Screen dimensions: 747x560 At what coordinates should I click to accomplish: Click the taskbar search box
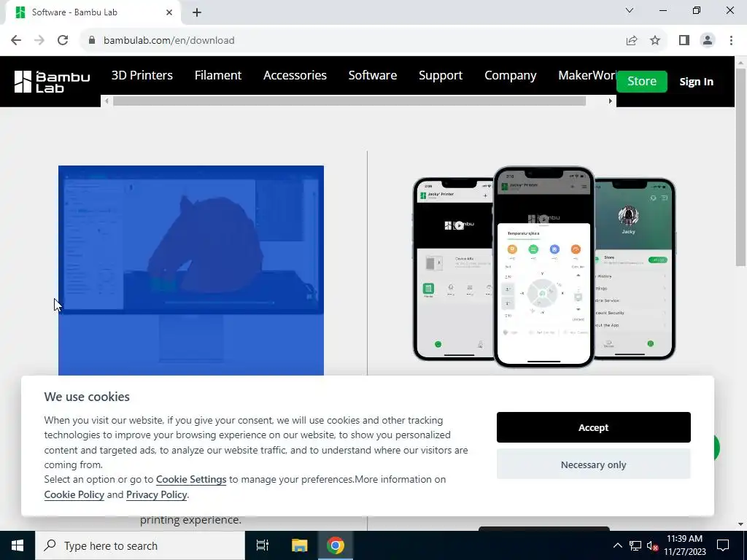(140, 545)
